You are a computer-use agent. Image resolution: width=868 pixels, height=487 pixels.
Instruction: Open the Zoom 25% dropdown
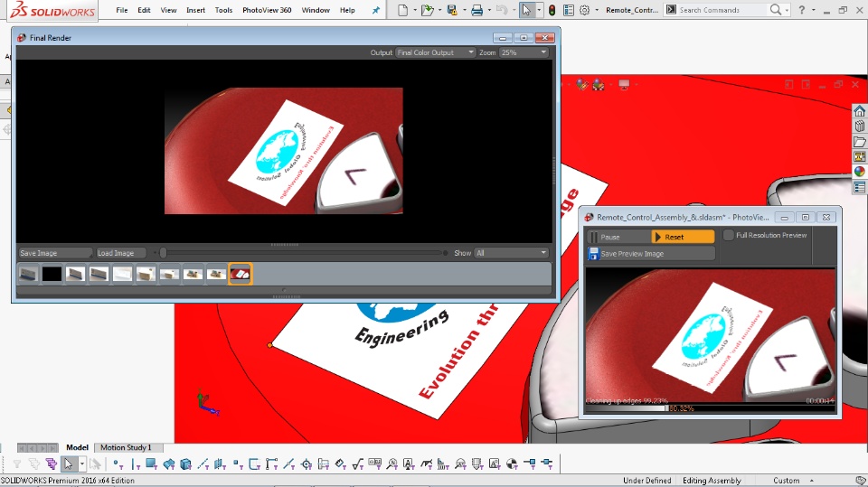click(x=524, y=52)
